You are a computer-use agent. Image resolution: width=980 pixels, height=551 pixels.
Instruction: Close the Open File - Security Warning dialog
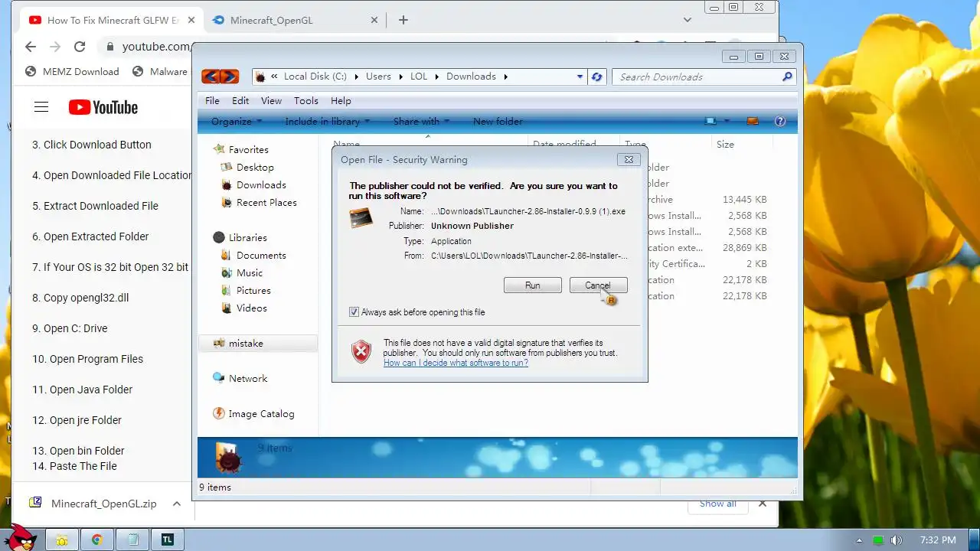629,159
